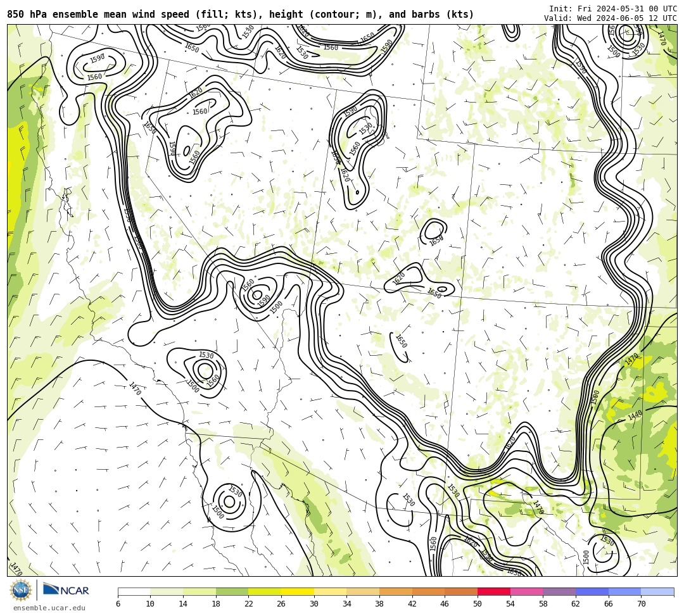Pick the green 18–22 kts colorbar segment
The image size is (684, 616).
(232, 591)
